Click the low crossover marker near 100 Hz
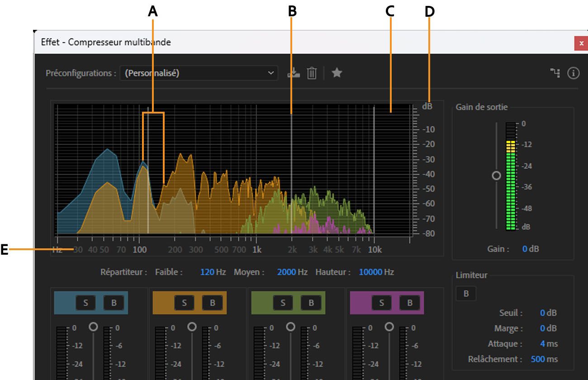 click(x=148, y=170)
